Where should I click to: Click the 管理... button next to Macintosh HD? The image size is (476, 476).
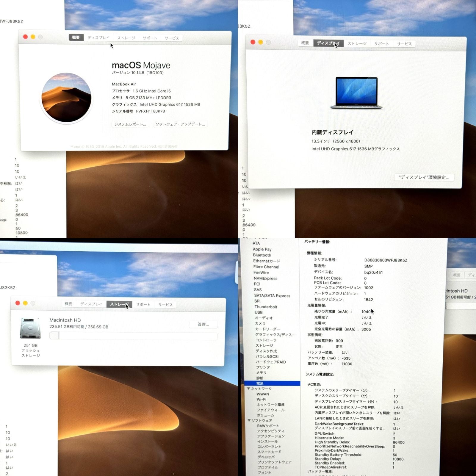[x=203, y=324]
